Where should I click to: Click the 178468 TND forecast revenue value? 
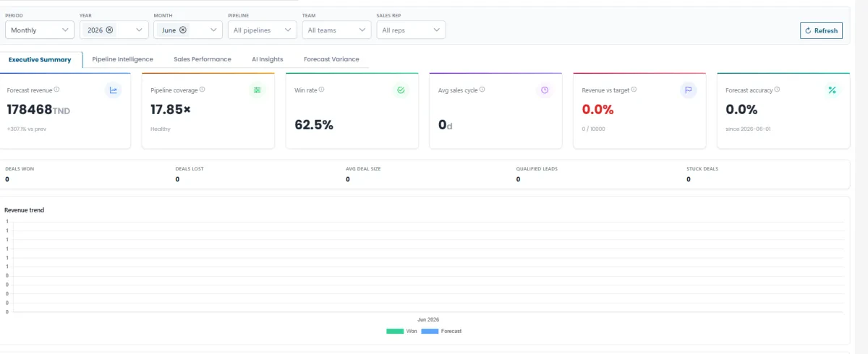pyautogui.click(x=38, y=110)
